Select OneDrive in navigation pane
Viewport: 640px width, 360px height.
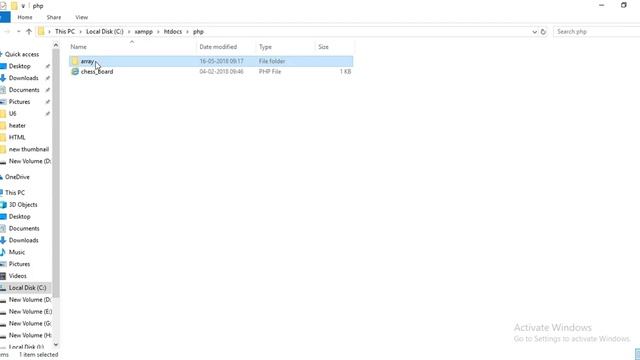[x=17, y=177]
